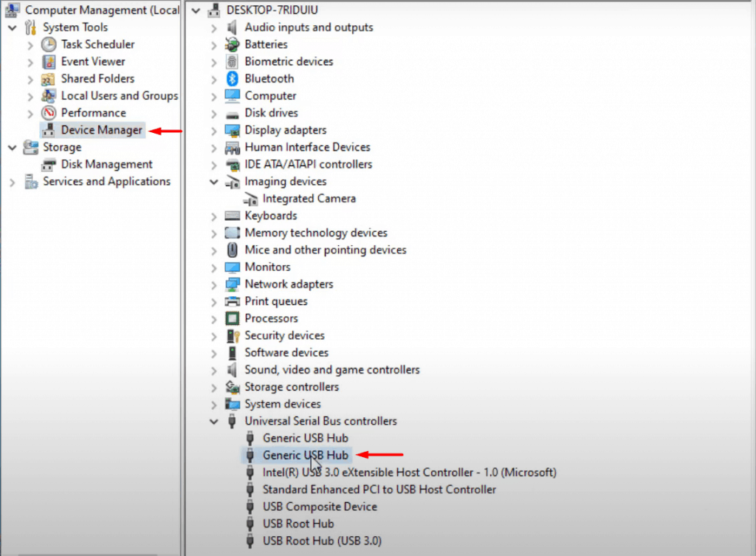The image size is (756, 556).
Task: Click the Event Viewer icon
Action: pyautogui.click(x=49, y=62)
